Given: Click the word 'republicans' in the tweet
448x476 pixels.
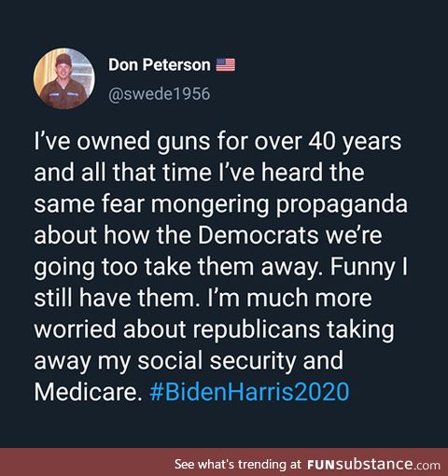Looking at the screenshot, I should [257, 329].
